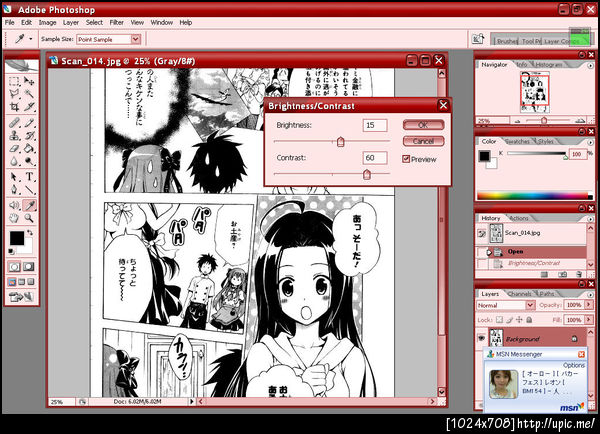Open the Layers panel options menu
This screenshot has width=600, height=434.
590,294
